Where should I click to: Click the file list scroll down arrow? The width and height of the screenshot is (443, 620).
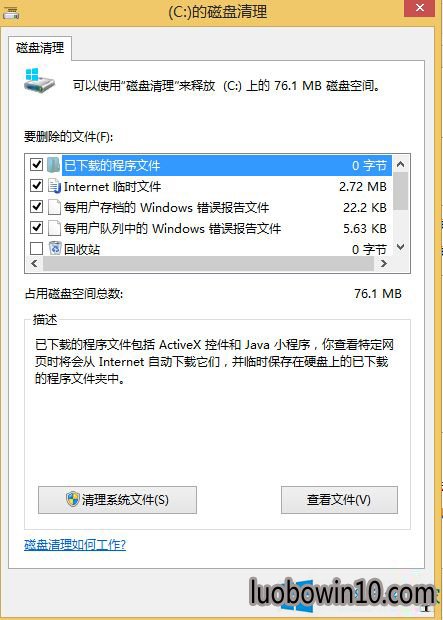click(401, 248)
